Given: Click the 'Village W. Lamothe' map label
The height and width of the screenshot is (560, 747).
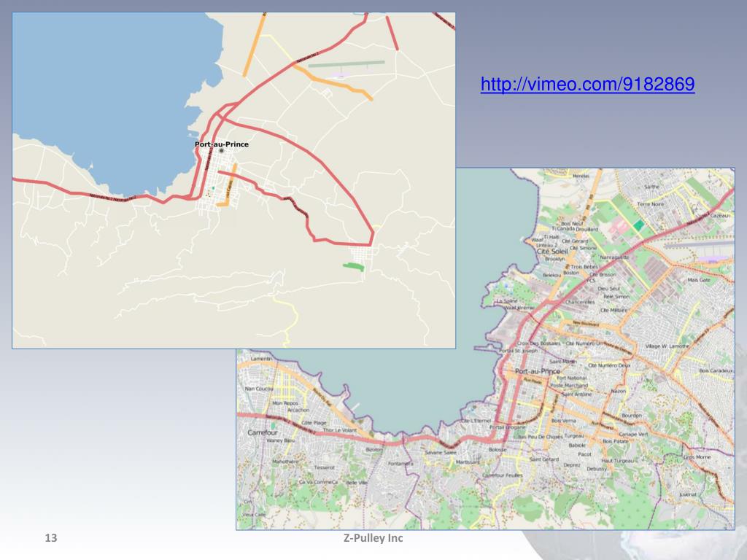Looking at the screenshot, I should (667, 346).
